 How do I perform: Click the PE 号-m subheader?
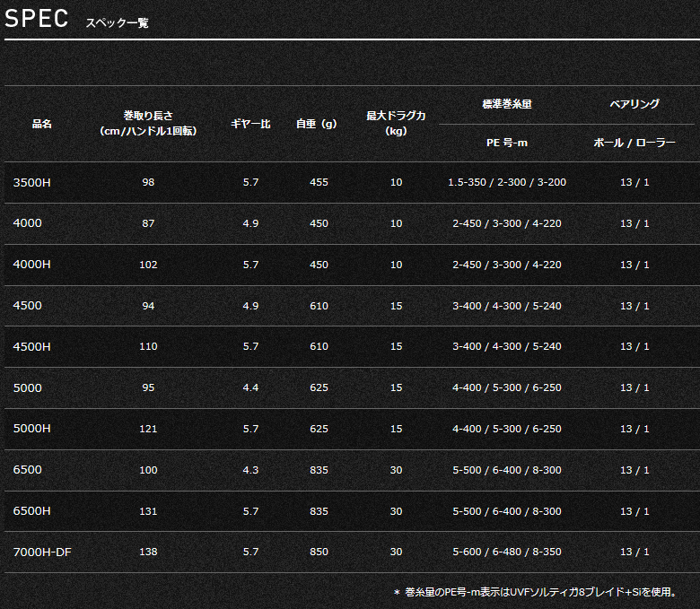coord(507,143)
